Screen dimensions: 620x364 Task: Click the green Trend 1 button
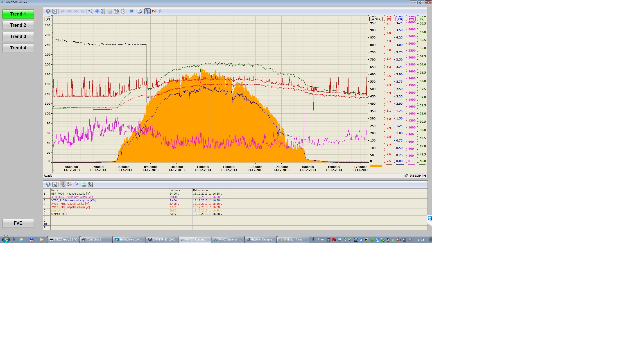pos(18,14)
